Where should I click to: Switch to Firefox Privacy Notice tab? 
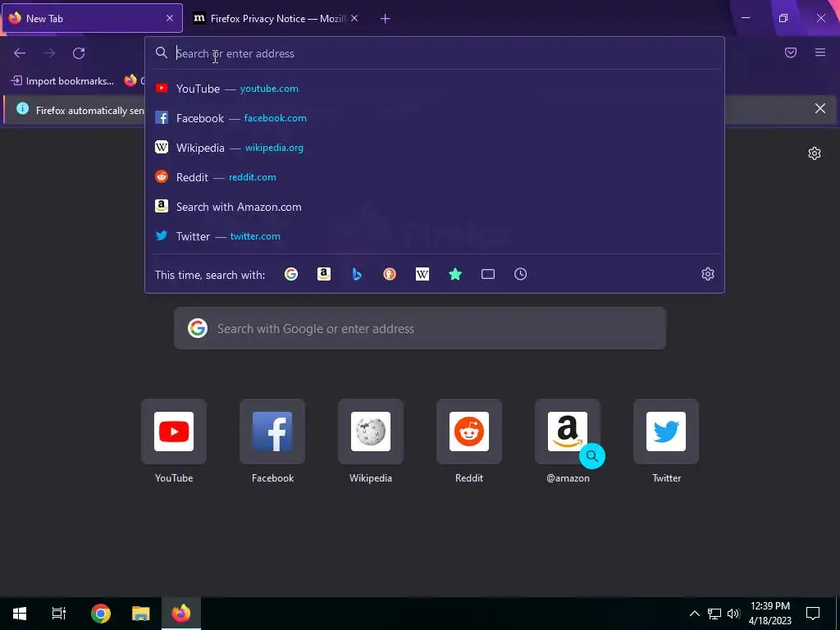click(276, 19)
